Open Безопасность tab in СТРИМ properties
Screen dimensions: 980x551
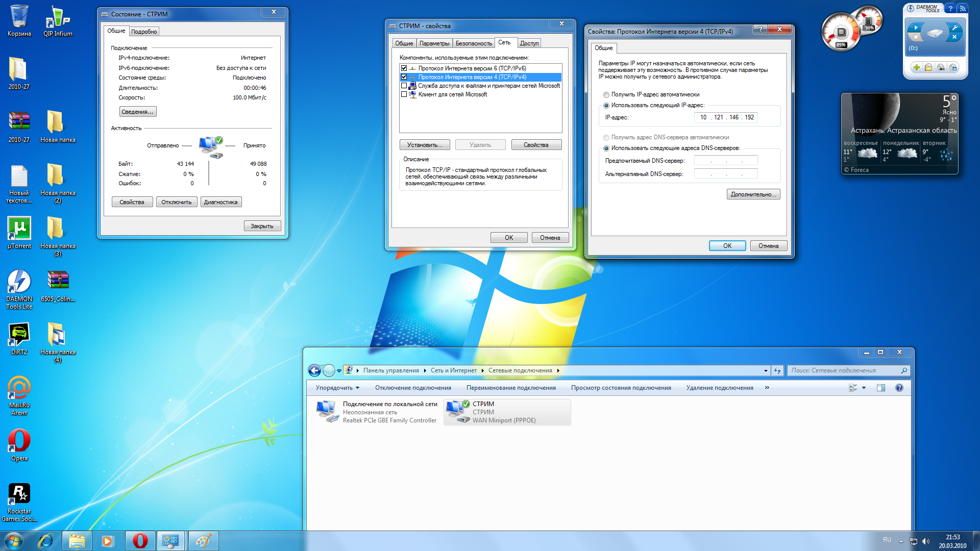pos(474,43)
